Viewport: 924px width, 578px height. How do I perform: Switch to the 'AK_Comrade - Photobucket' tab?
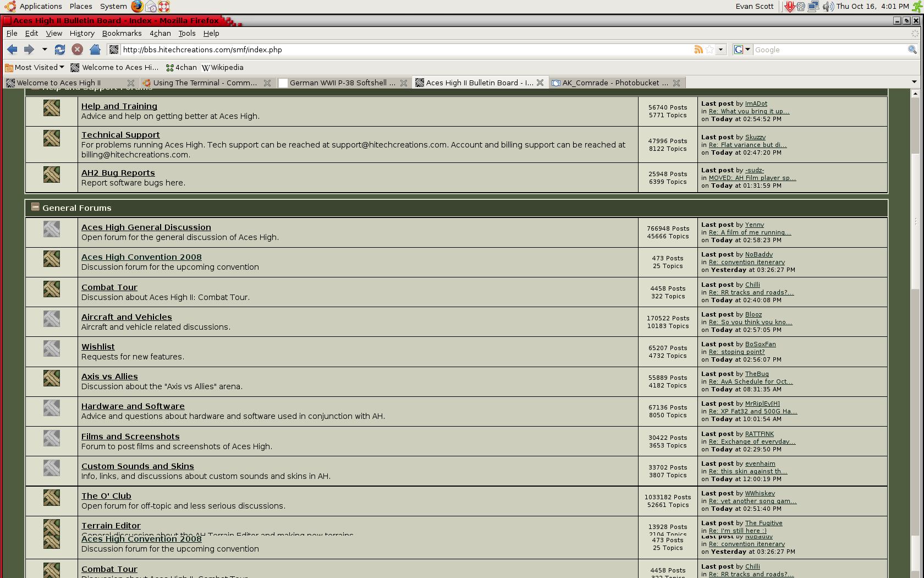pyautogui.click(x=615, y=83)
